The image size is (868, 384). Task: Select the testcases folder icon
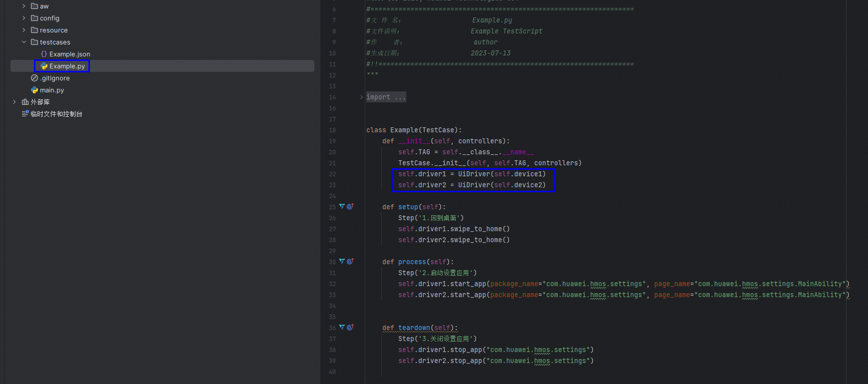click(x=34, y=42)
